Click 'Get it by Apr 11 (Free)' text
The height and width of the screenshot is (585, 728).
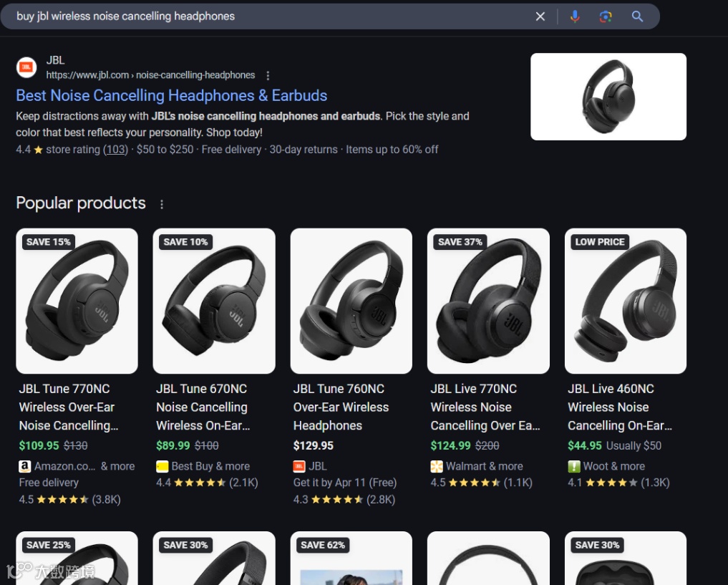coord(345,483)
